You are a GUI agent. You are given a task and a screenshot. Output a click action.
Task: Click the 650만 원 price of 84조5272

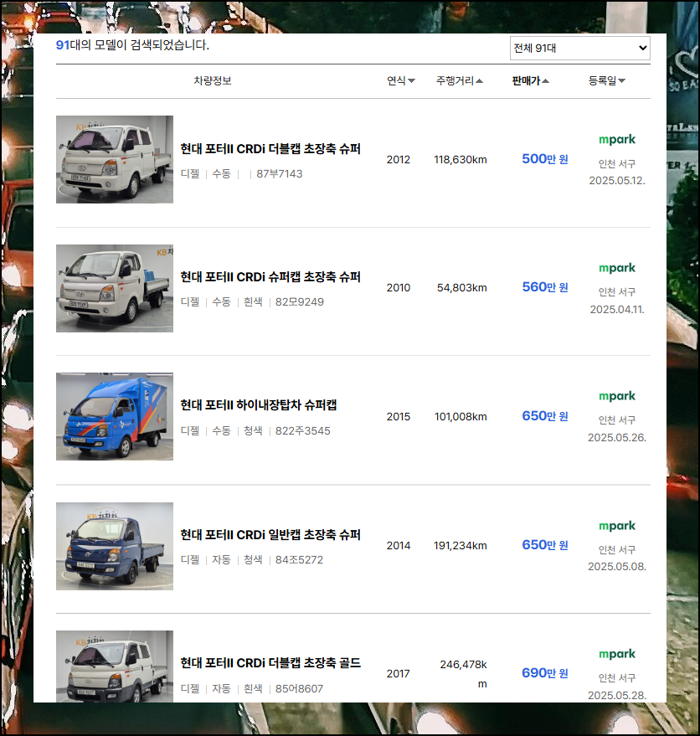545,545
